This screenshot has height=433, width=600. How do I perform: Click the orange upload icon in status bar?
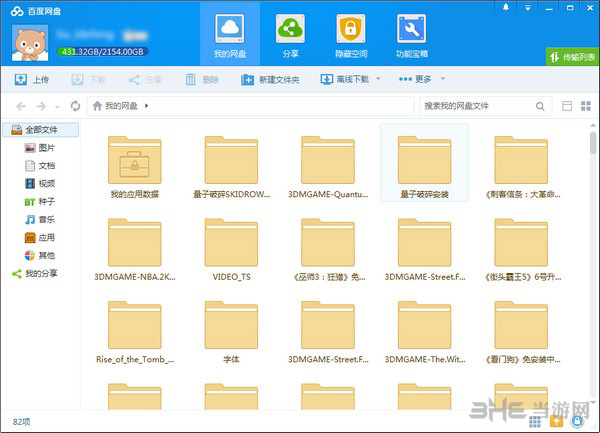pos(556,421)
